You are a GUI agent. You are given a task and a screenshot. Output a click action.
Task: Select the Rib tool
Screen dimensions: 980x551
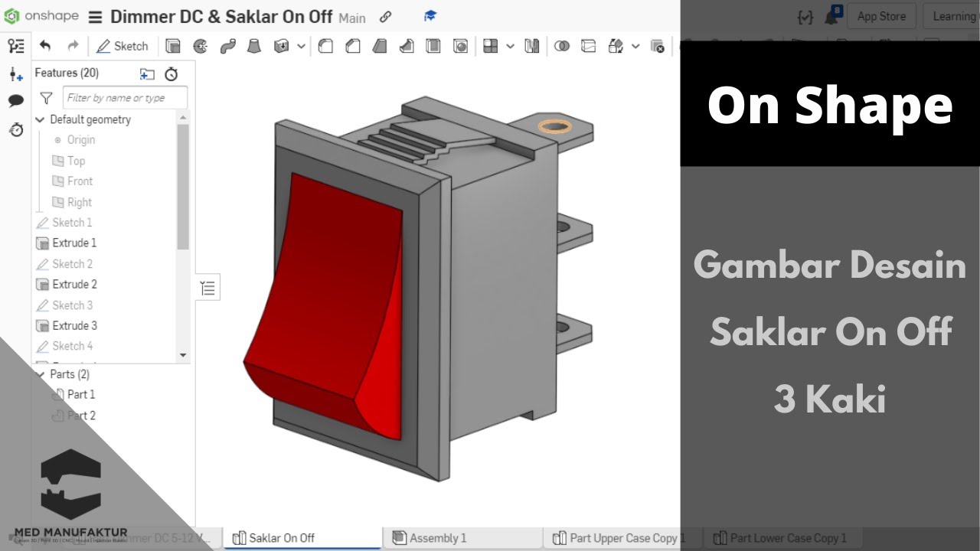[x=407, y=46]
